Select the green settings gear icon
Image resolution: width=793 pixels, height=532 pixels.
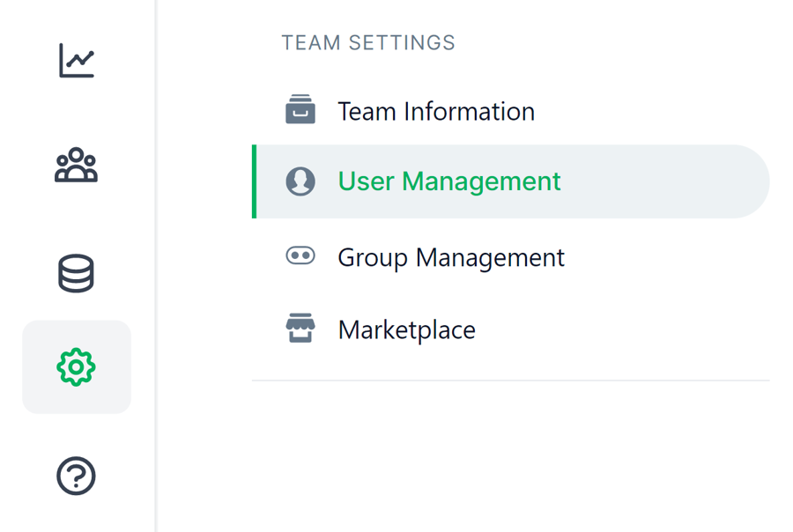77,366
